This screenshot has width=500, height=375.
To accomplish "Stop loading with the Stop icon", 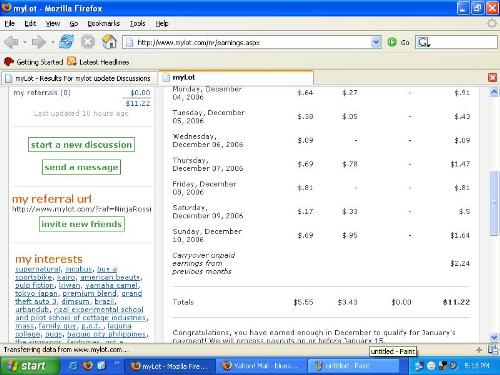I will pos(88,42).
